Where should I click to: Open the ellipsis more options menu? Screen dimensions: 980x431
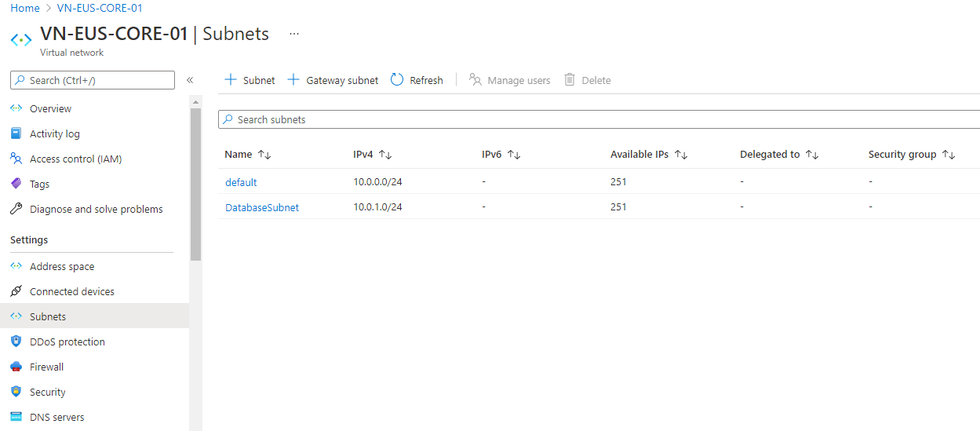(x=294, y=35)
